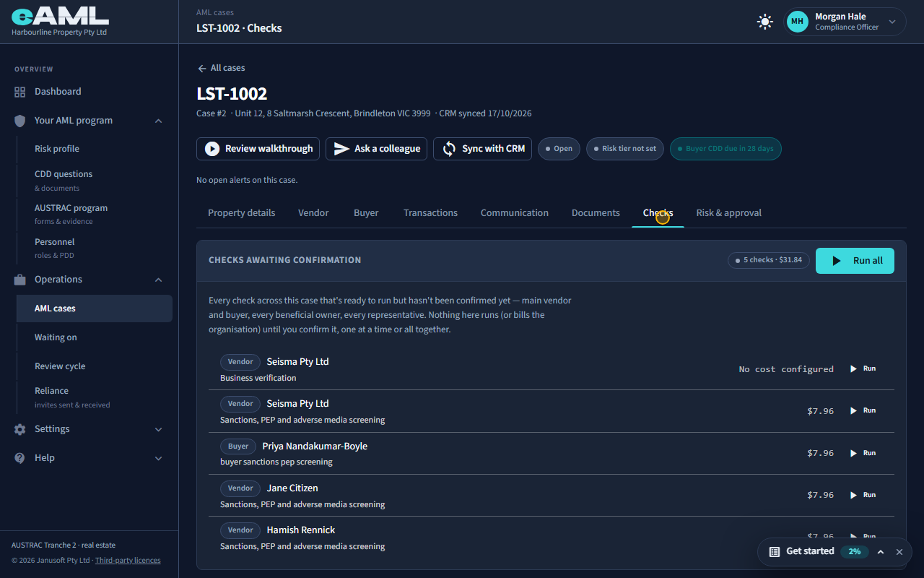
Task: Go back via All cases arrow link
Action: click(x=221, y=68)
